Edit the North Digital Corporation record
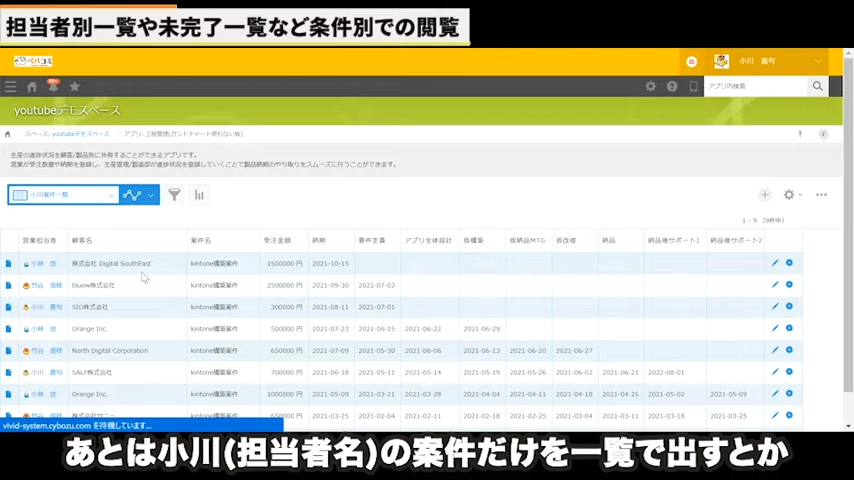Image resolution: width=854 pixels, height=480 pixels. pyautogui.click(x=775, y=350)
